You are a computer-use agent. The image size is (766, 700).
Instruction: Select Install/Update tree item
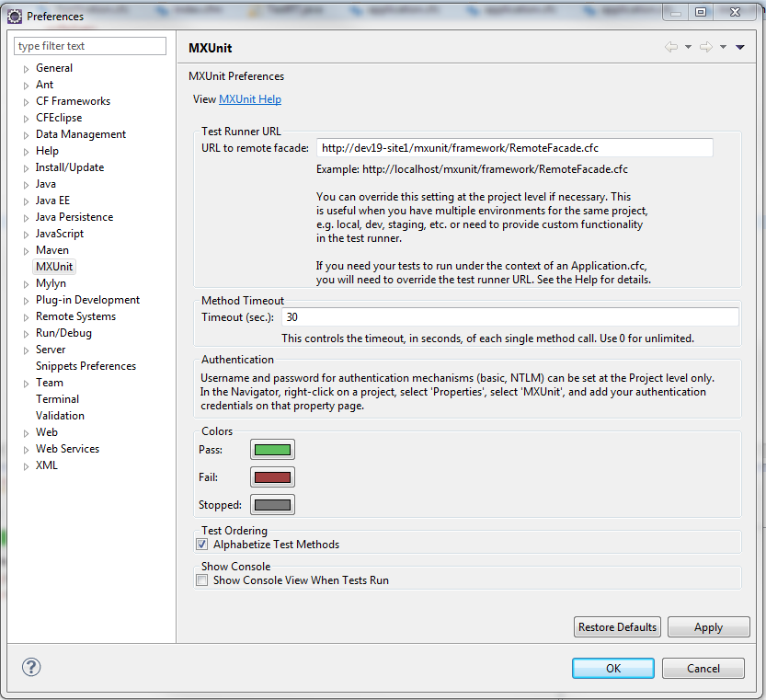coord(70,167)
